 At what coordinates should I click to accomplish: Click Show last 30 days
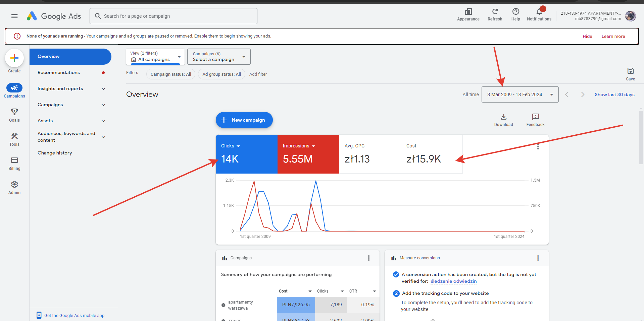[614, 94]
